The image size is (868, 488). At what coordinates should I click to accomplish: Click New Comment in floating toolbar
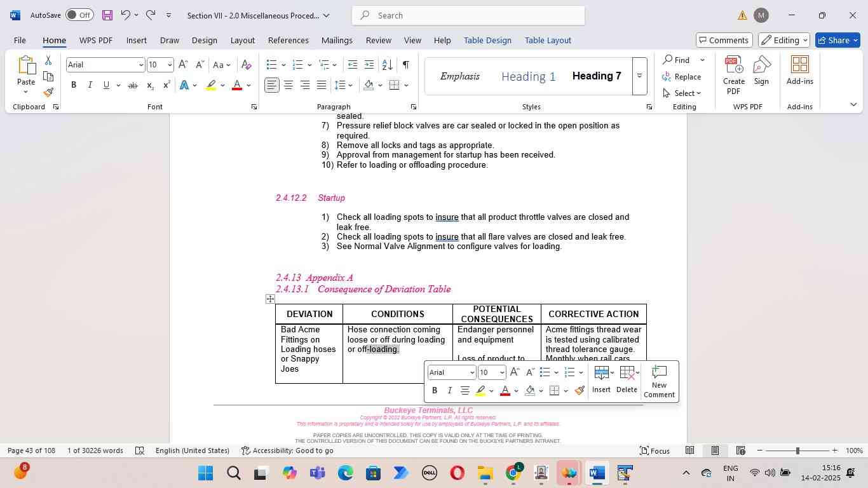click(659, 381)
